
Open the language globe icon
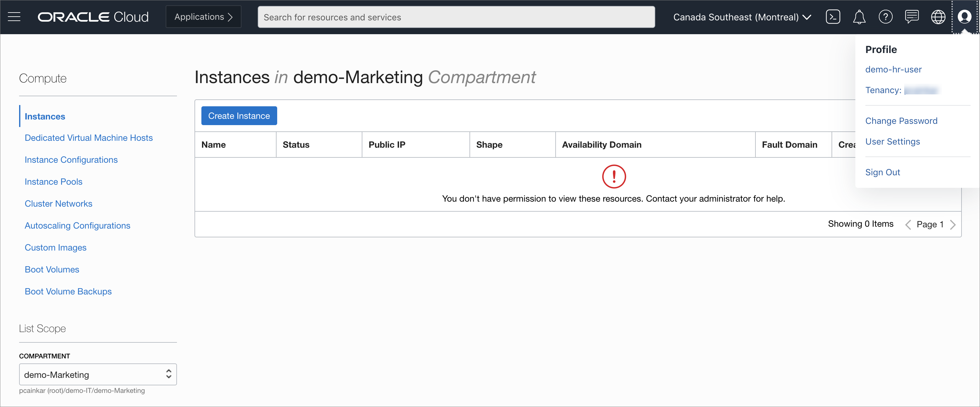(x=938, y=17)
